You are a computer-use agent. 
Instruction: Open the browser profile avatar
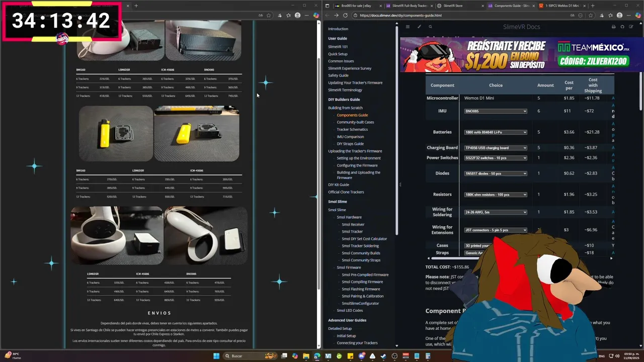coord(619,15)
